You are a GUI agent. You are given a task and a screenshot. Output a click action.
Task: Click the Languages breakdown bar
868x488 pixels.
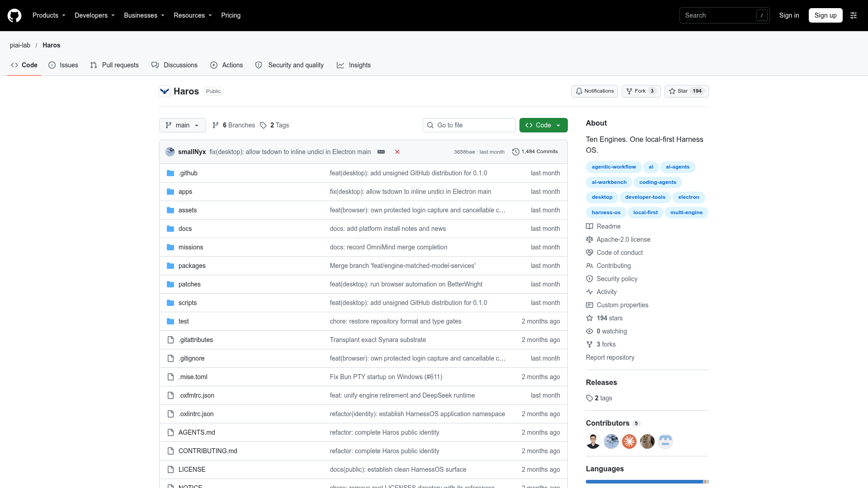[647, 482]
